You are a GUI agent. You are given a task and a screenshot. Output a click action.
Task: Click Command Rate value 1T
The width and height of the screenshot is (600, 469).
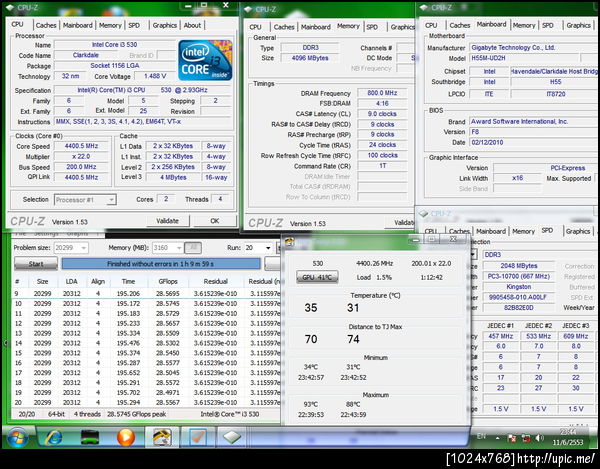click(382, 166)
